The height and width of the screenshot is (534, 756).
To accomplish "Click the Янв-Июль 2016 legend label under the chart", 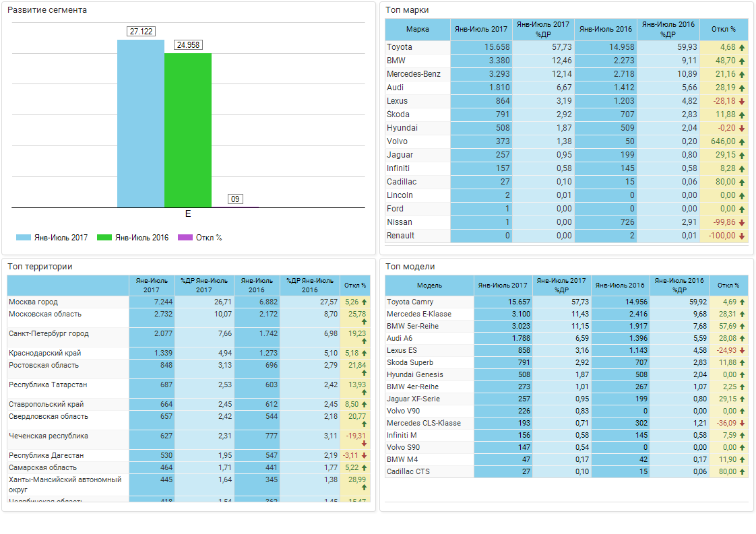I will (141, 238).
